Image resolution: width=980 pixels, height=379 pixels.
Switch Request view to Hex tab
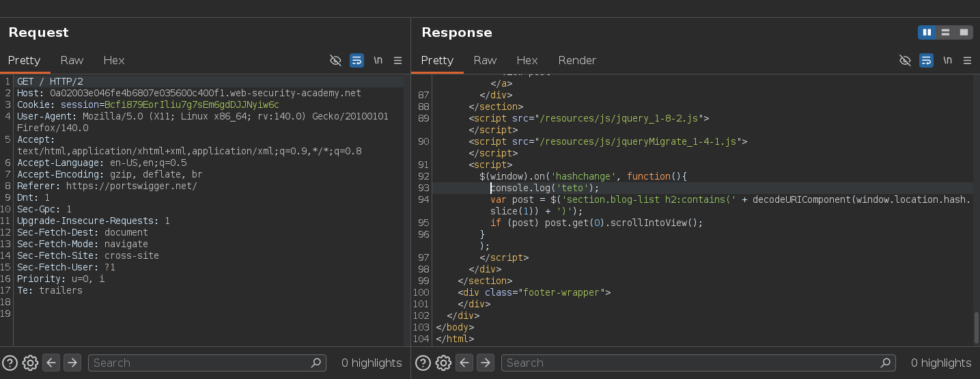point(114,60)
